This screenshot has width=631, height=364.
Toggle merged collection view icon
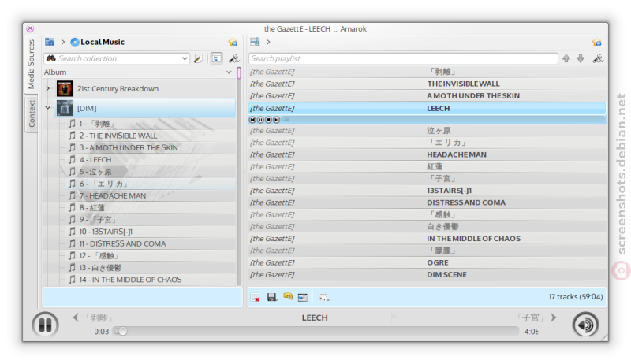(x=216, y=58)
